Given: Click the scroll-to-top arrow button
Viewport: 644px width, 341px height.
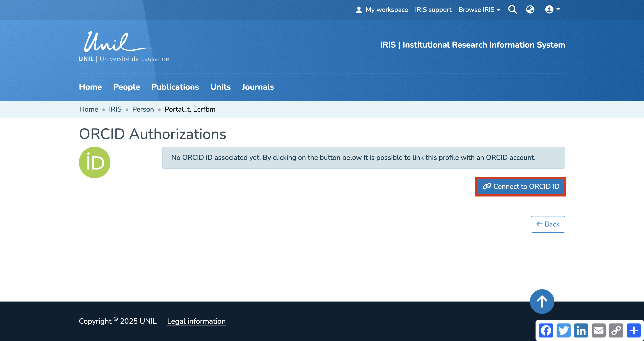Looking at the screenshot, I should coord(542,301).
